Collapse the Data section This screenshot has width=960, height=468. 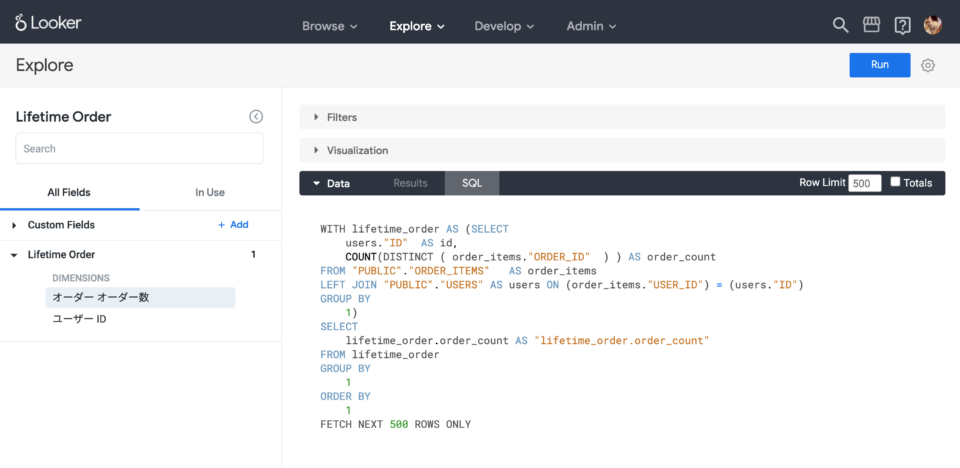(331, 183)
